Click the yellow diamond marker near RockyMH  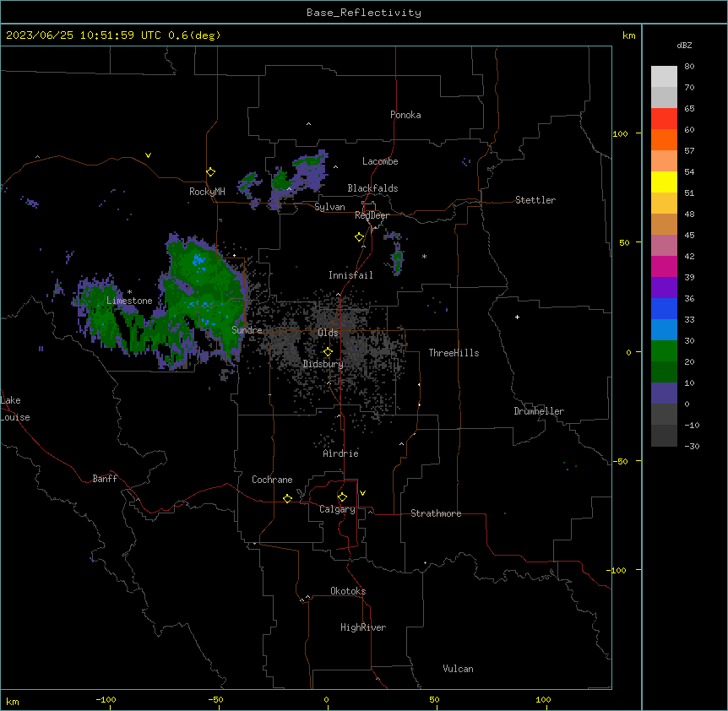point(211,172)
